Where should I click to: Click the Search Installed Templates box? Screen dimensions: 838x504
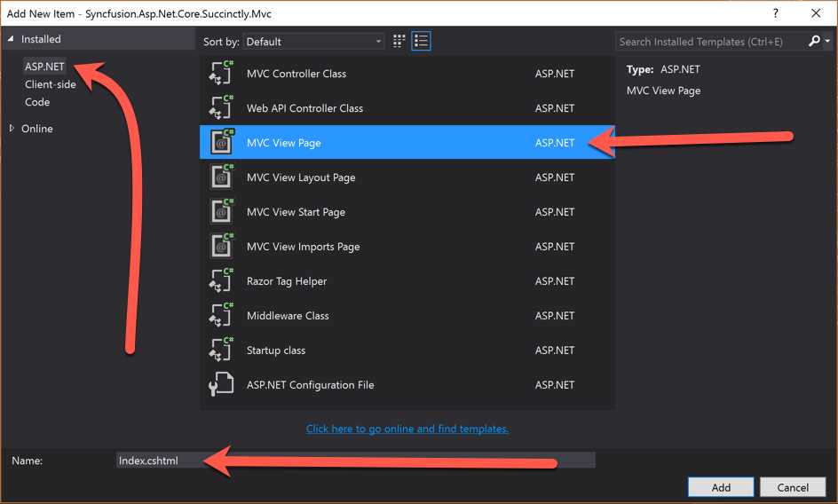[711, 41]
